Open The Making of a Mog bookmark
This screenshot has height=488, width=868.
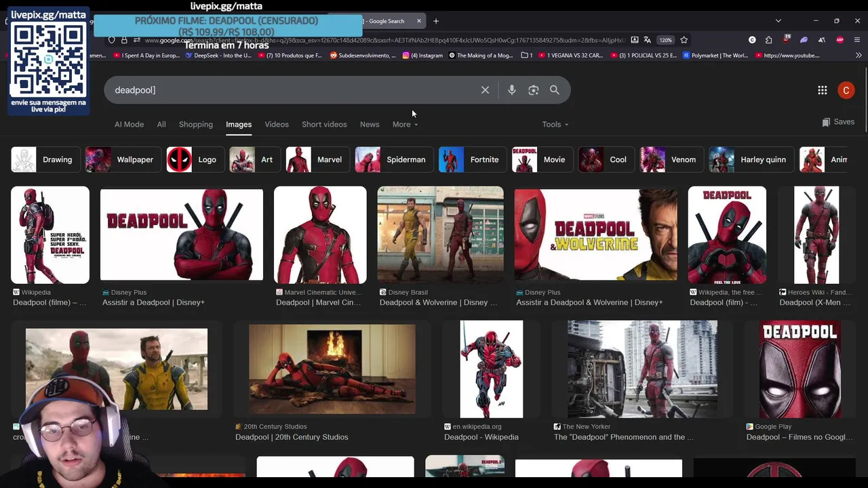pos(481,56)
